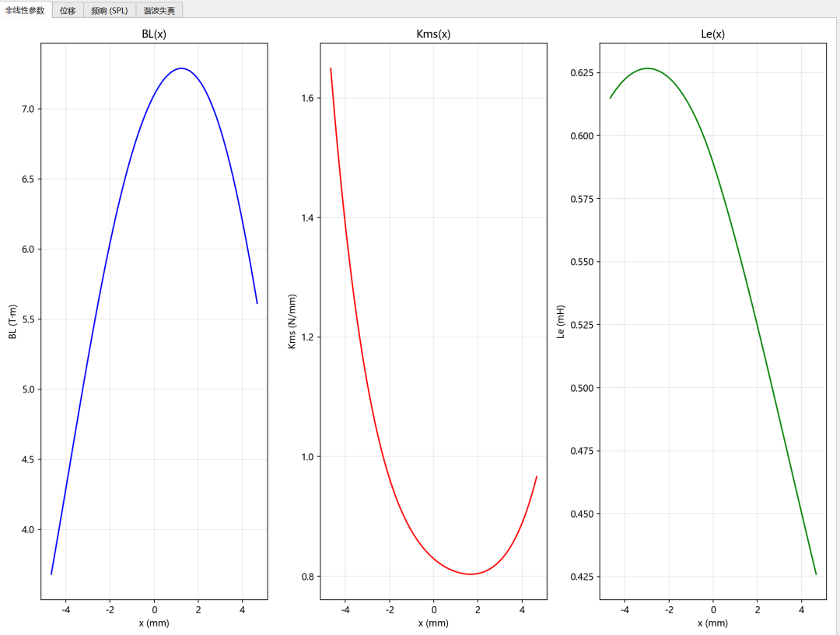Click the peak of the blue BL curve
The height and width of the screenshot is (635, 840).
coord(181,68)
